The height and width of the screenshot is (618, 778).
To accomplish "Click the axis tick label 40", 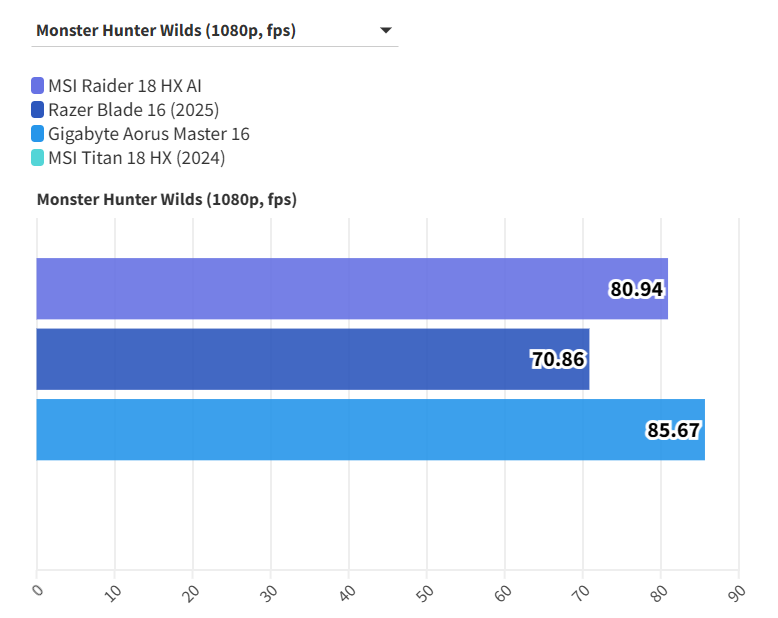I will 347,593.
